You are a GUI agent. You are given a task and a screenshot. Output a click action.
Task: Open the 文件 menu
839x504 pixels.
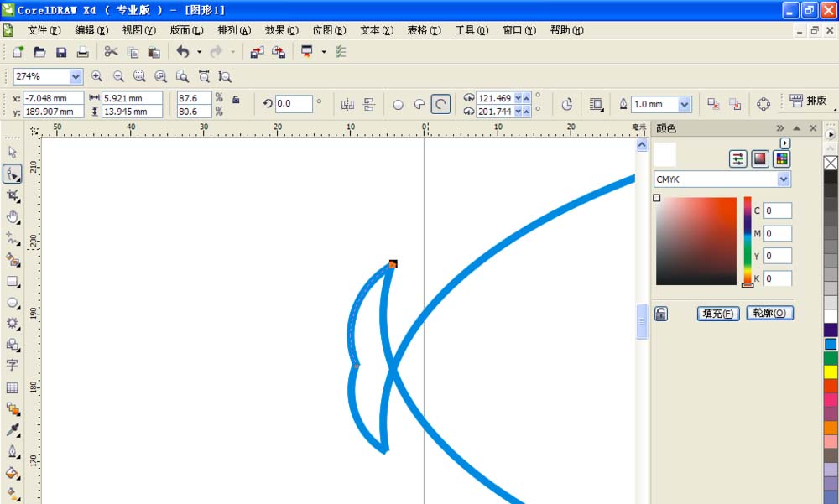coord(44,30)
